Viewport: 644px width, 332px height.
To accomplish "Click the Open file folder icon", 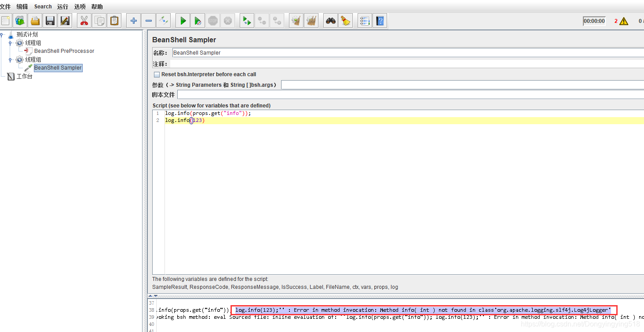I will coord(35,21).
